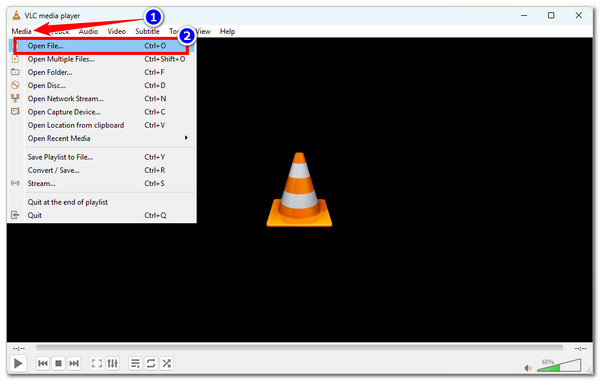Toggle the playlist view
This screenshot has width=600, height=381.
point(135,363)
